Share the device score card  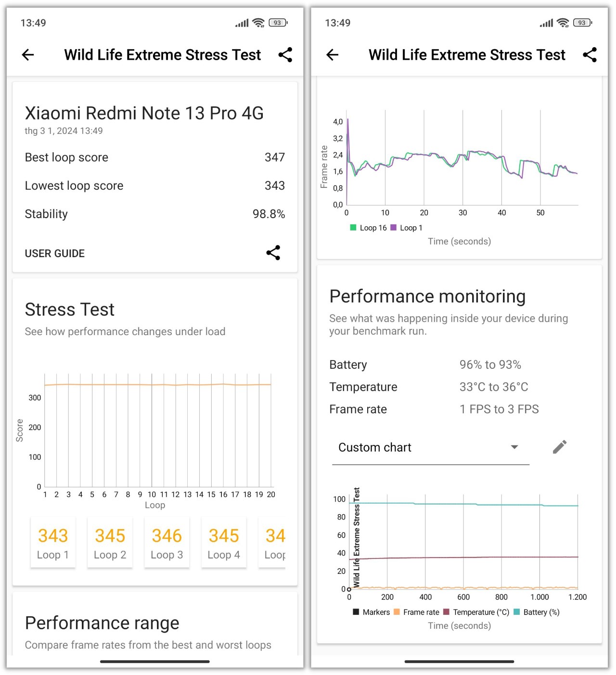(273, 253)
